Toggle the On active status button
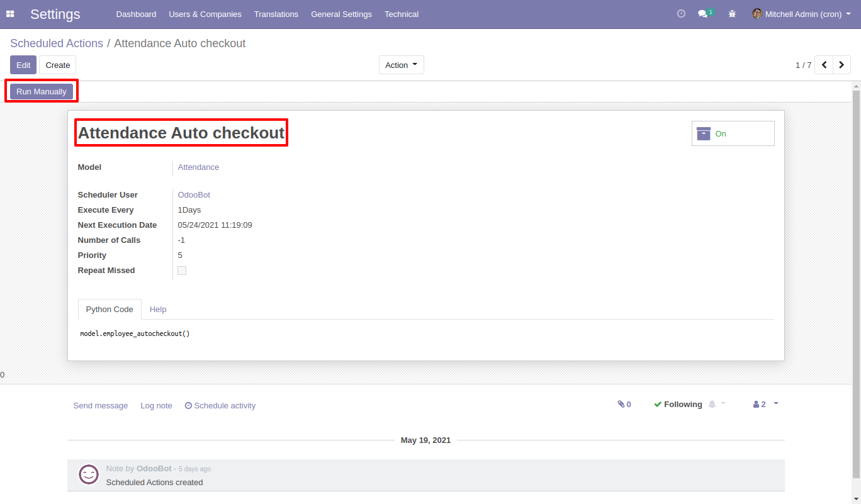861x504 pixels. (x=733, y=133)
